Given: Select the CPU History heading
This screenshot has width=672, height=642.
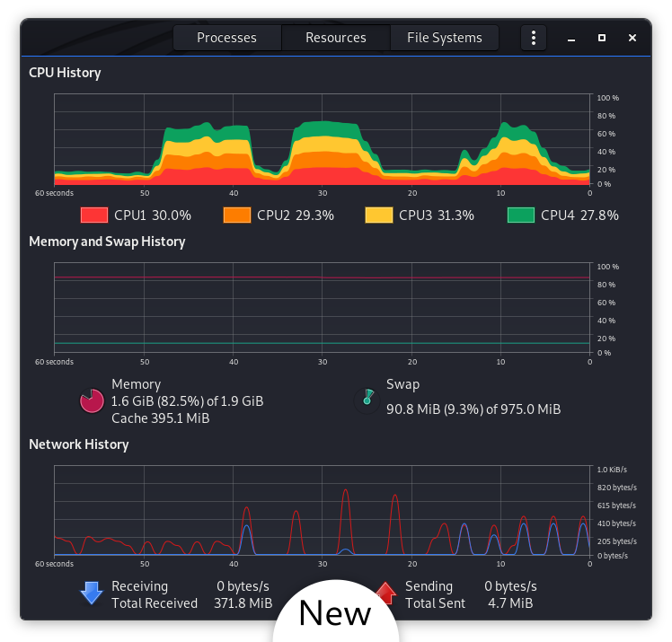Looking at the screenshot, I should tap(65, 73).
